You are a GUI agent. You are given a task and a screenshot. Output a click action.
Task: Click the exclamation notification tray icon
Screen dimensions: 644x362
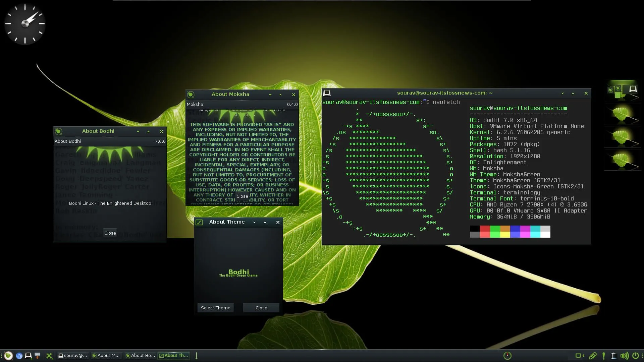pos(604,356)
